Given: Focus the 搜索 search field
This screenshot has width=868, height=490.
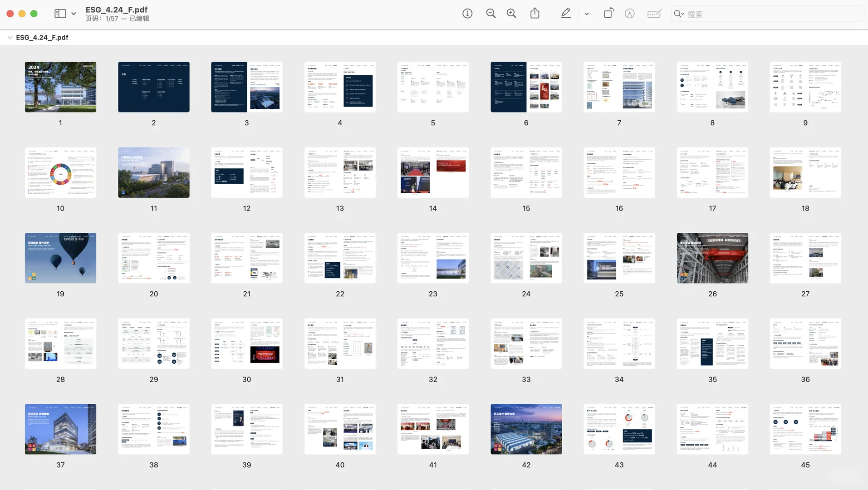Looking at the screenshot, I should click(768, 14).
